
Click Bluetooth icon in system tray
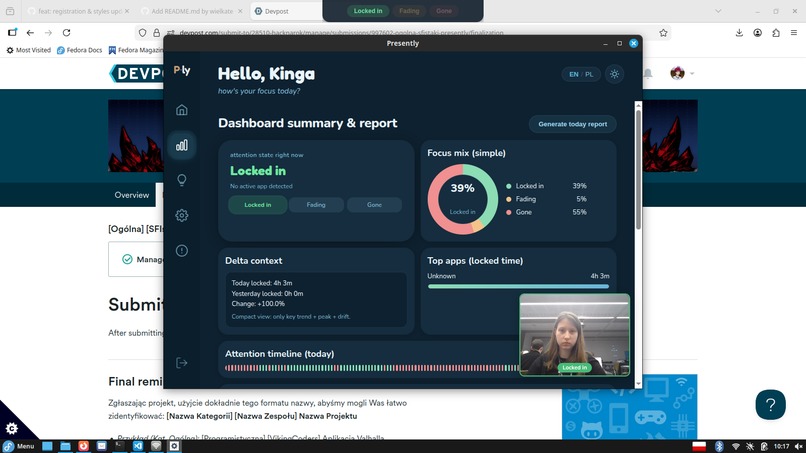click(x=719, y=446)
